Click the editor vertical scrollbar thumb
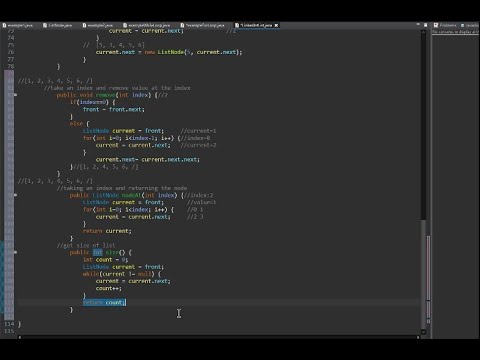This screenshot has width=480, height=360. [x=423, y=273]
